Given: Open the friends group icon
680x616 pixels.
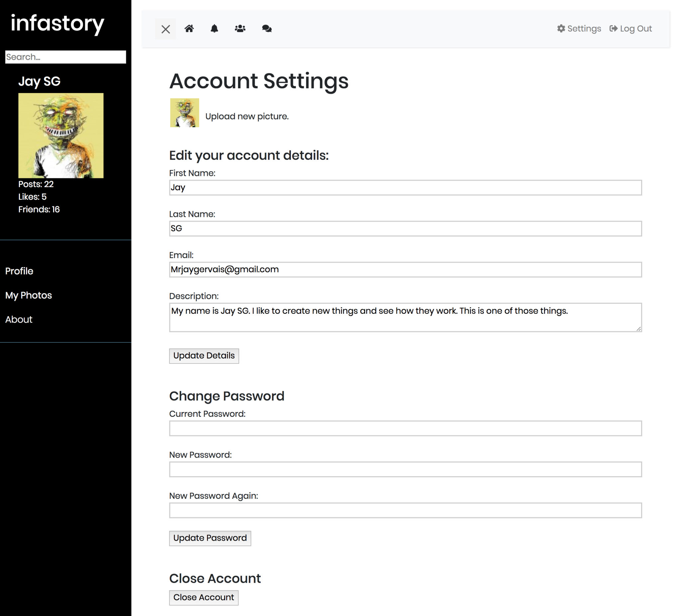Looking at the screenshot, I should pyautogui.click(x=240, y=29).
